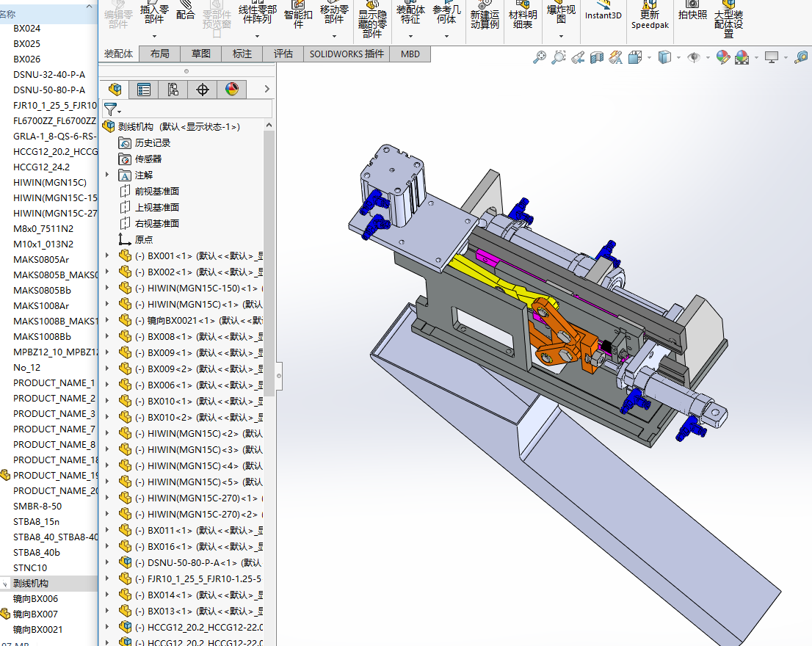
Task: Open the ConfigurationManager tab icon
Action: (x=173, y=90)
